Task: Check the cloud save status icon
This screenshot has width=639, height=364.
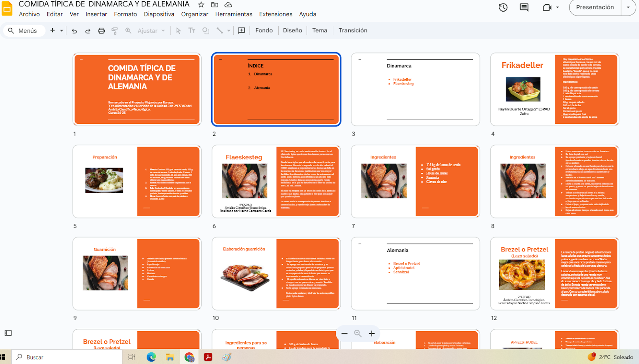Action: pos(228,5)
